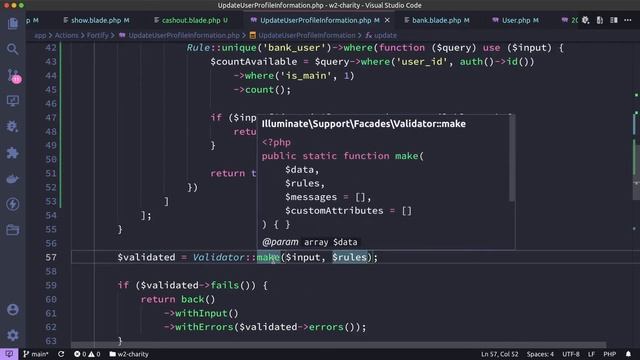Screen dimensions: 640x360
Task: Click the notifications bell in status bar
Action: tap(628, 354)
